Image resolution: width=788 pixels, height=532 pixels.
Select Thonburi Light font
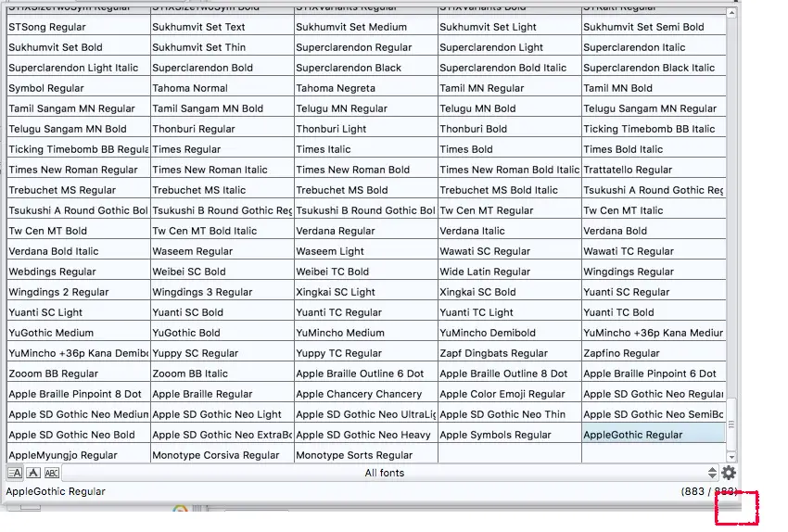[x=366, y=129]
